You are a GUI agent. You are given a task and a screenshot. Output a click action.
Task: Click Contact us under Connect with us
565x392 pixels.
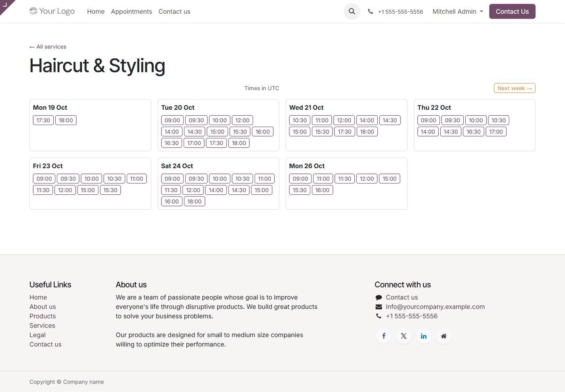[x=402, y=297]
